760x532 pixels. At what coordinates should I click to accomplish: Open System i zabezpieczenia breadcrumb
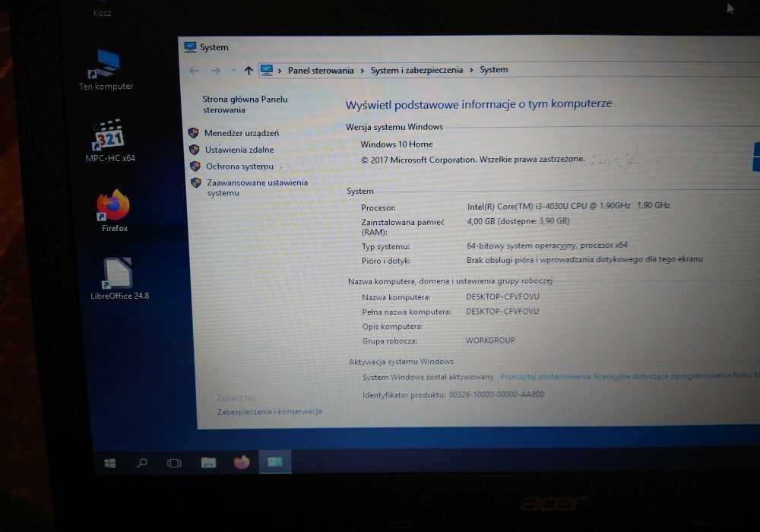coord(416,70)
